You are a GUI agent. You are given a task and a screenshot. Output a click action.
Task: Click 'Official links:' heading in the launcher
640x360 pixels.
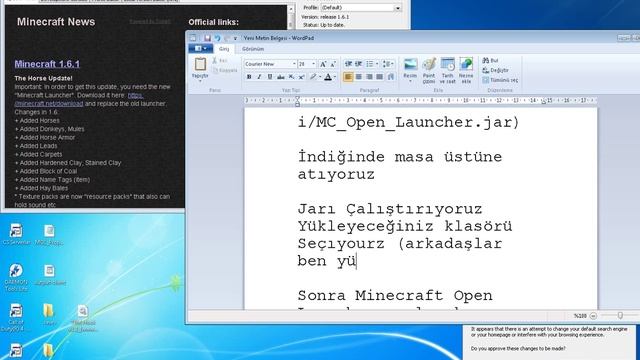(213, 22)
